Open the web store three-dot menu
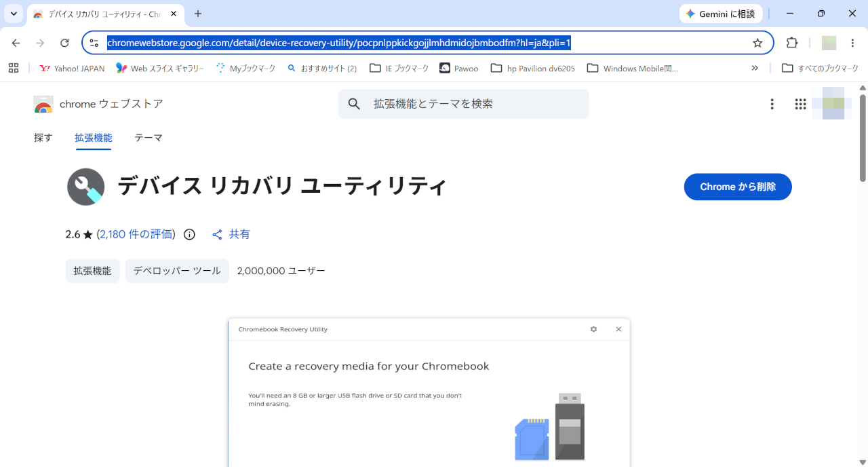This screenshot has height=467, width=868. click(x=772, y=104)
